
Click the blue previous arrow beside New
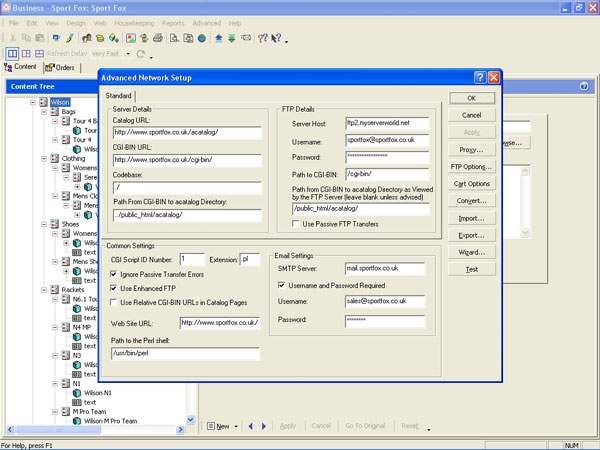click(x=251, y=426)
